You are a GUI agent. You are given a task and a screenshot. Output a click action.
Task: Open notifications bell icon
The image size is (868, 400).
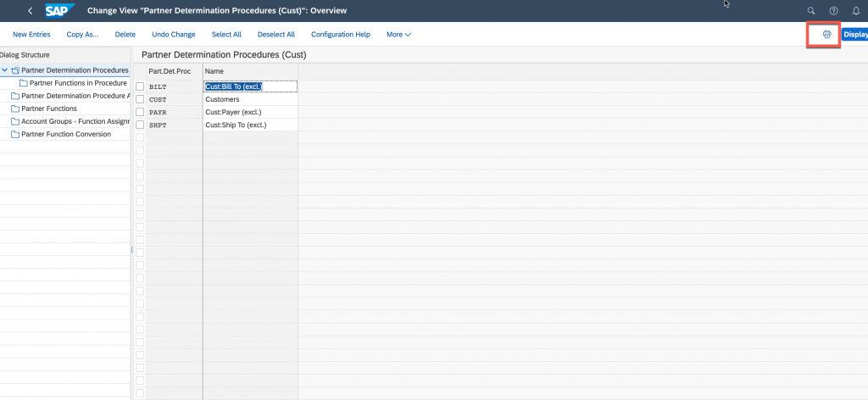click(856, 10)
